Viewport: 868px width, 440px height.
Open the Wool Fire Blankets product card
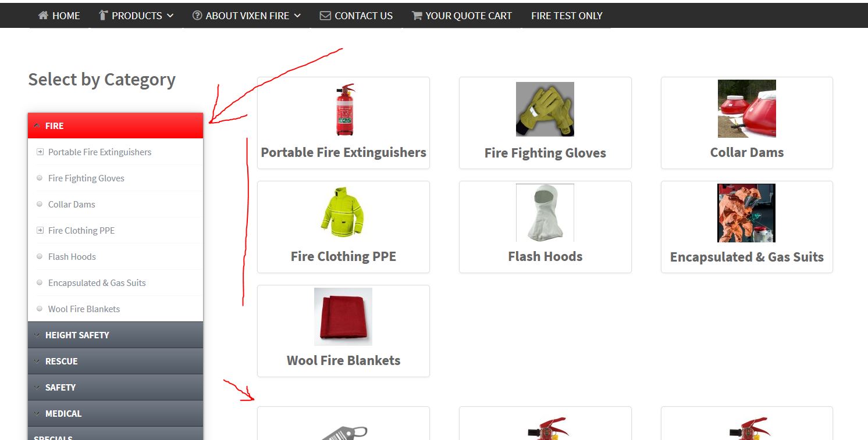[x=343, y=331]
